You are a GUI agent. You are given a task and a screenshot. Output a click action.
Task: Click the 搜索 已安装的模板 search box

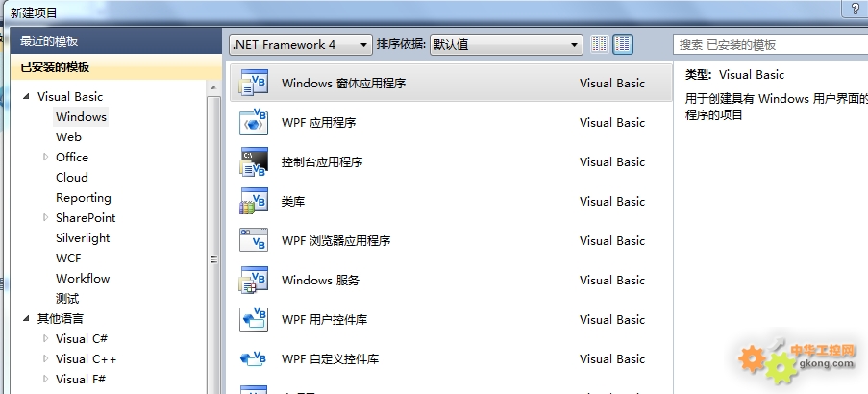coord(771,45)
